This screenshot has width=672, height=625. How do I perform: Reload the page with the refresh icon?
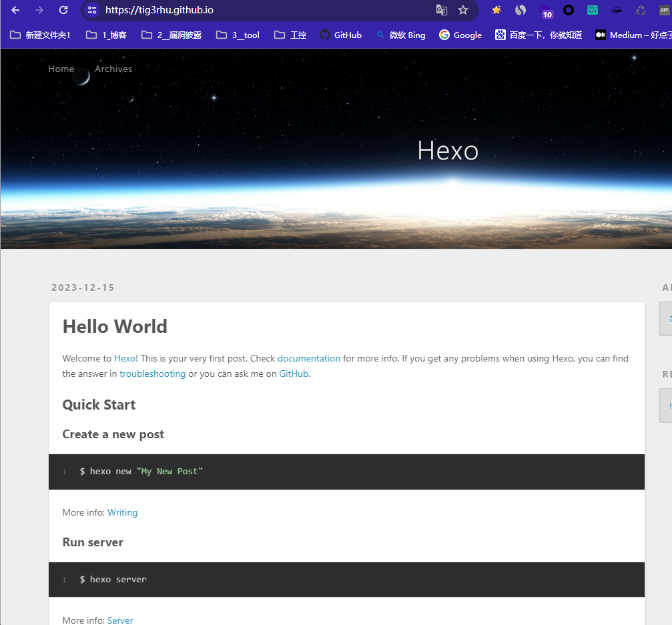click(63, 10)
